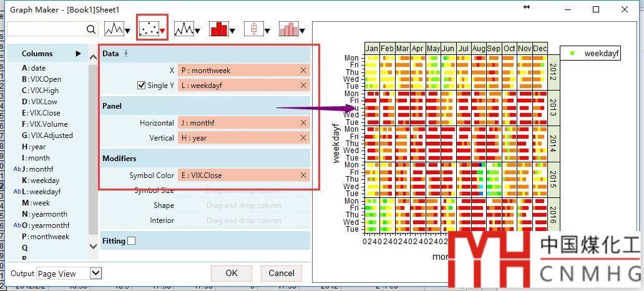Image resolution: width=644 pixels, height=291 pixels.
Task: Click the 2012 year strip label in preview
Action: (x=552, y=72)
